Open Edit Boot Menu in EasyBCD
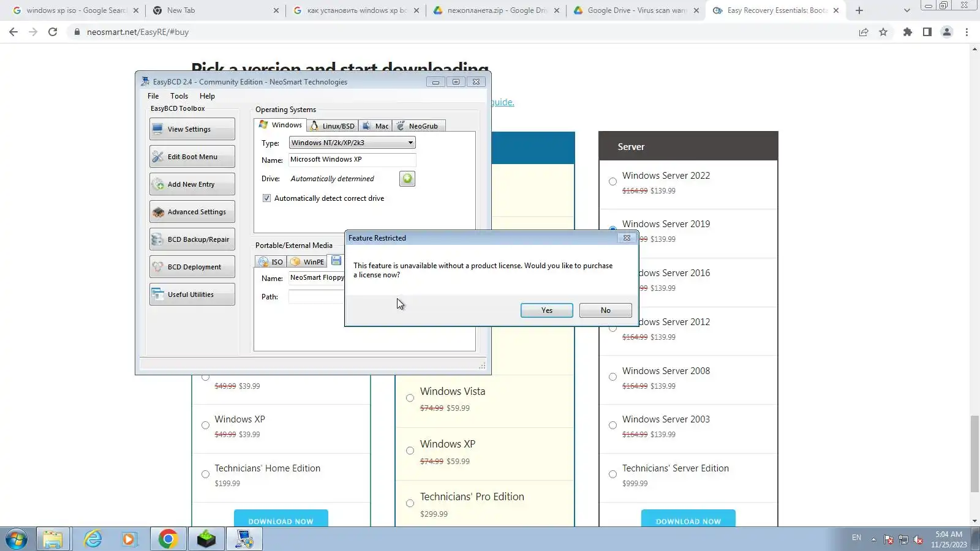 [192, 157]
